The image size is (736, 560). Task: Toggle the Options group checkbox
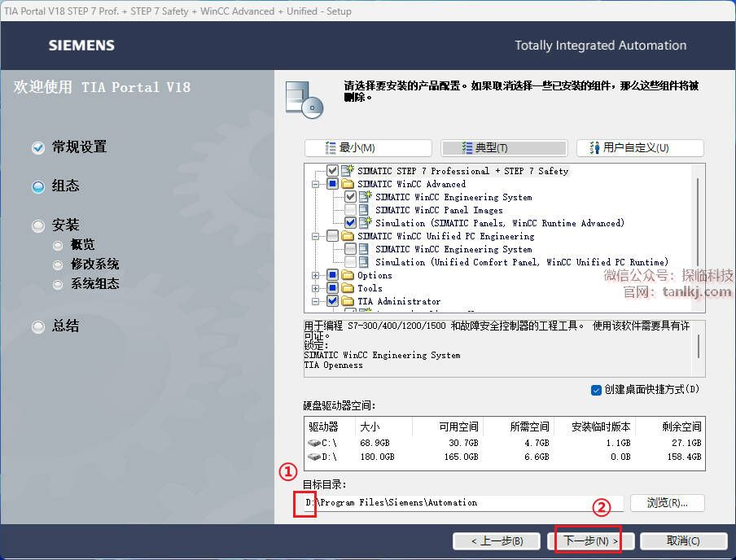[332, 274]
